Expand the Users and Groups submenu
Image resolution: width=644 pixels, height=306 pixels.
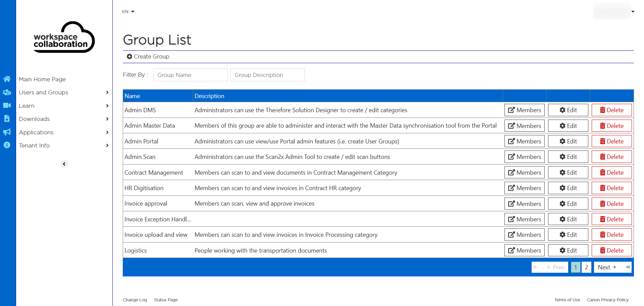(x=107, y=92)
